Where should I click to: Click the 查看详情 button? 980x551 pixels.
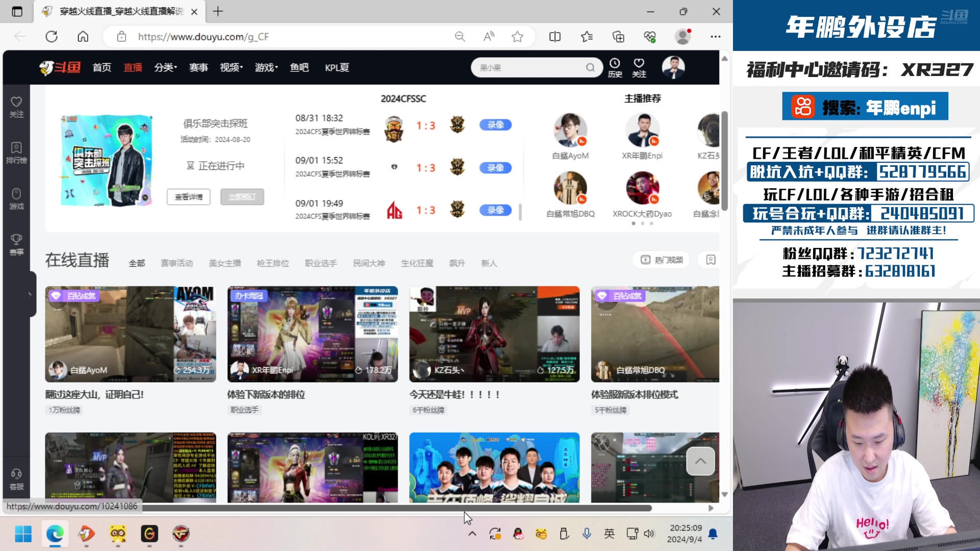click(188, 197)
